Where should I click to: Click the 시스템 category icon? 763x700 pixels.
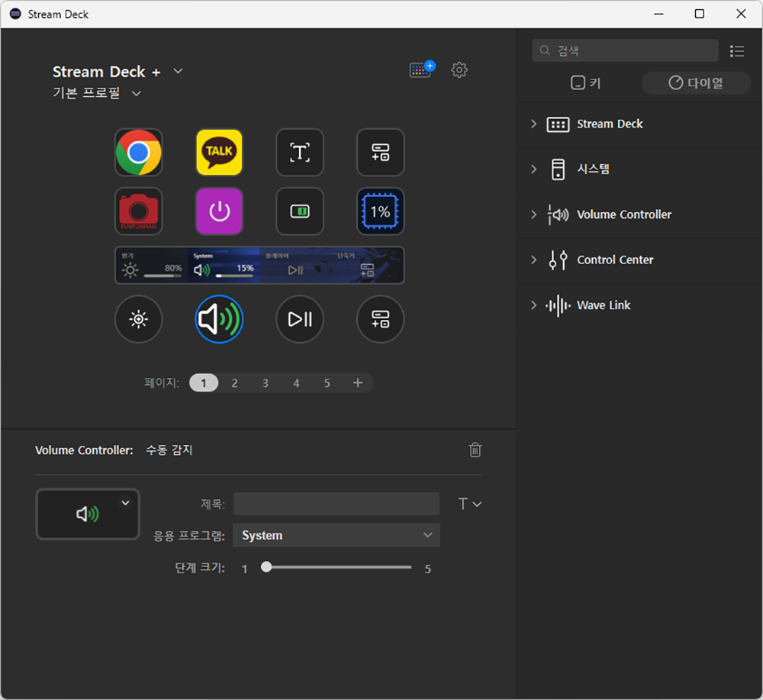point(559,169)
